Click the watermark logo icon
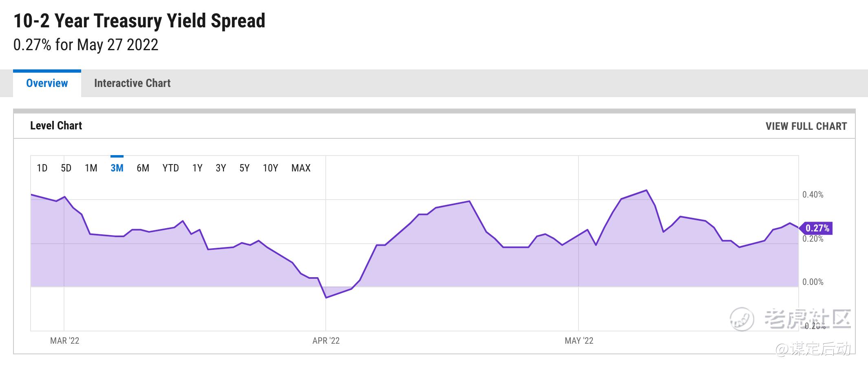Viewport: 868px width, 369px height. coord(742,319)
